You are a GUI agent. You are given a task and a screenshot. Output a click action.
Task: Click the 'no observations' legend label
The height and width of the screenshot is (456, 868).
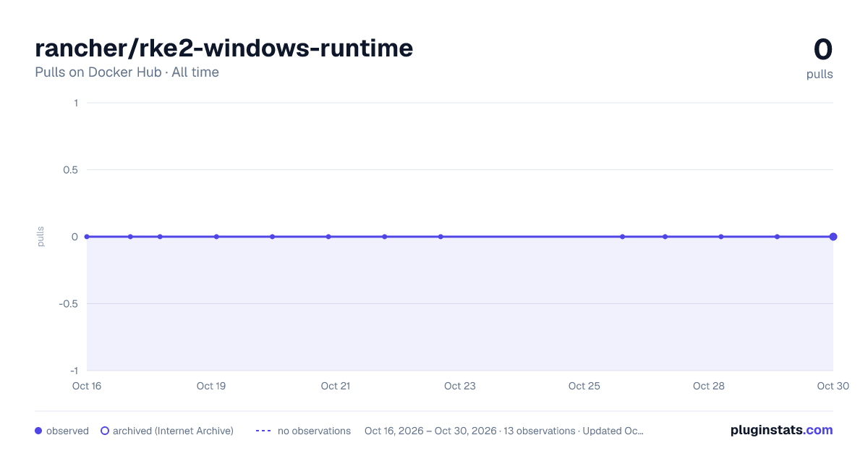[314, 431]
